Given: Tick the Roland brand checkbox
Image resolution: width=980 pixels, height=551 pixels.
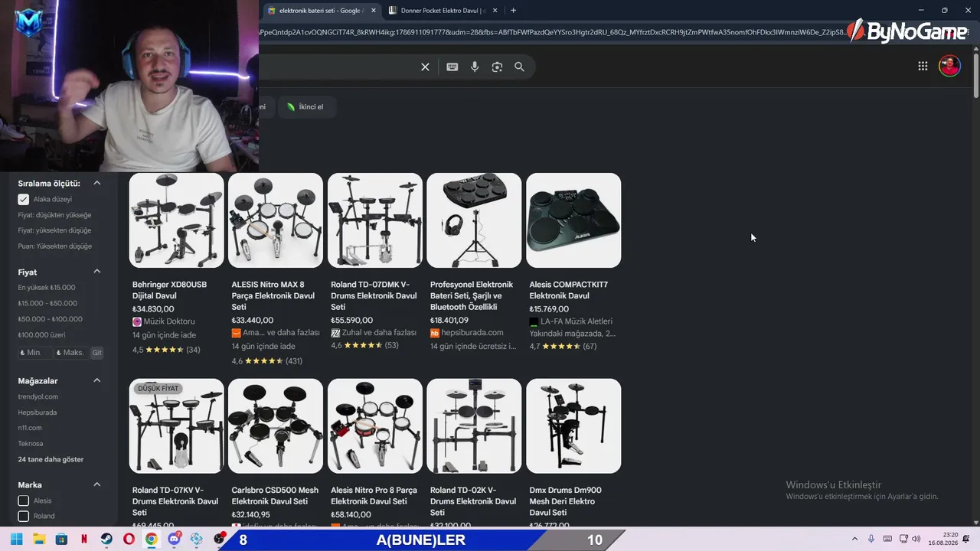Looking at the screenshot, I should [x=24, y=516].
